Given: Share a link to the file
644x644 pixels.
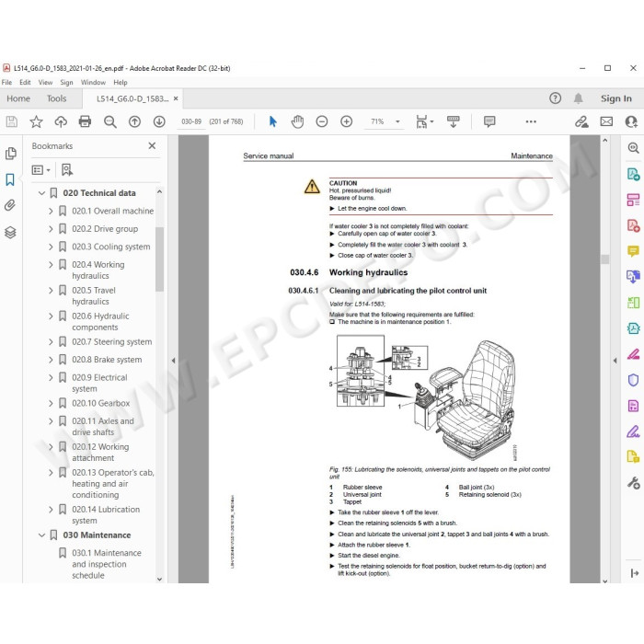Looking at the screenshot, I should pyautogui.click(x=581, y=121).
